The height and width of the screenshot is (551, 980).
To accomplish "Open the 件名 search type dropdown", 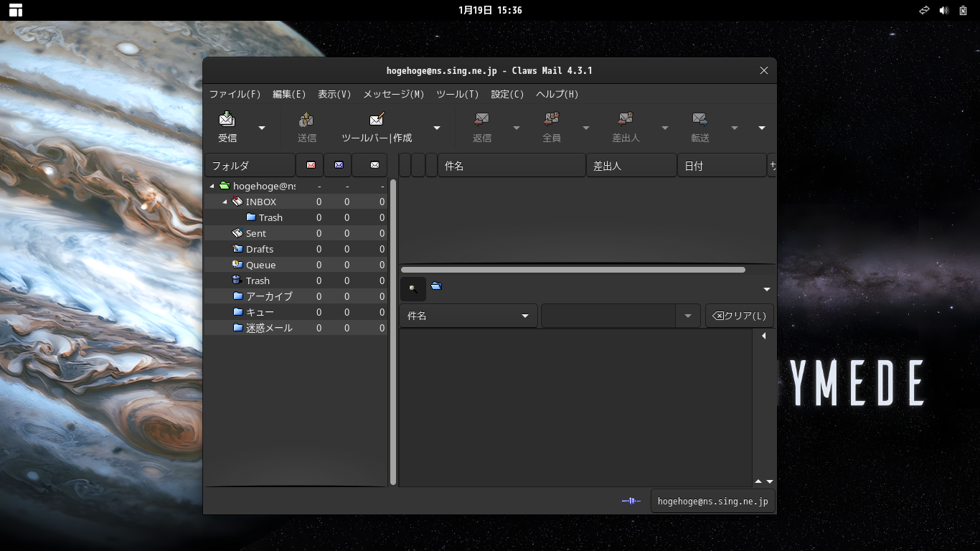I will coord(468,316).
